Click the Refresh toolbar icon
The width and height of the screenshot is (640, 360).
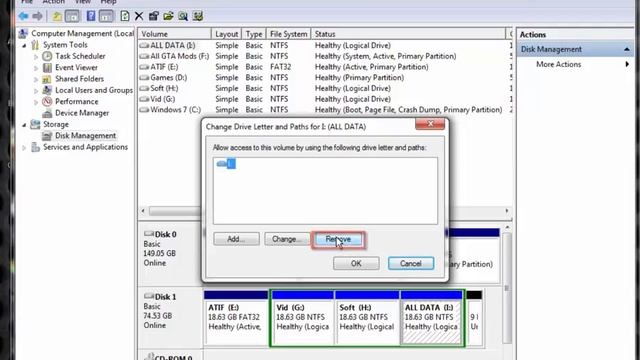click(125, 16)
